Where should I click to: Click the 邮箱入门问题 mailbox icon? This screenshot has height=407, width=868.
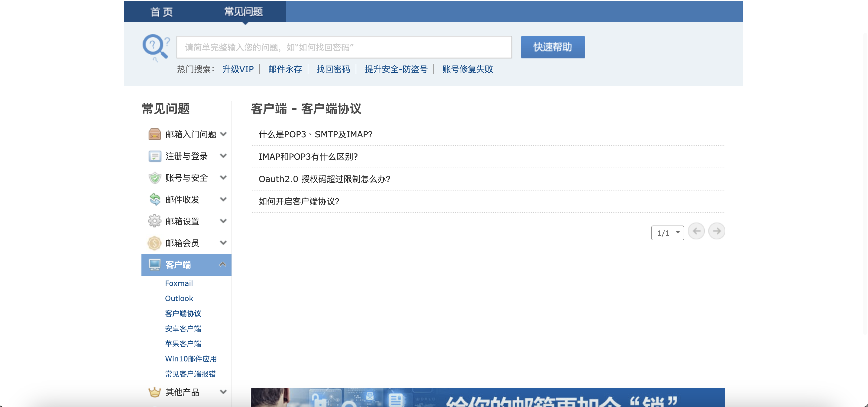155,134
